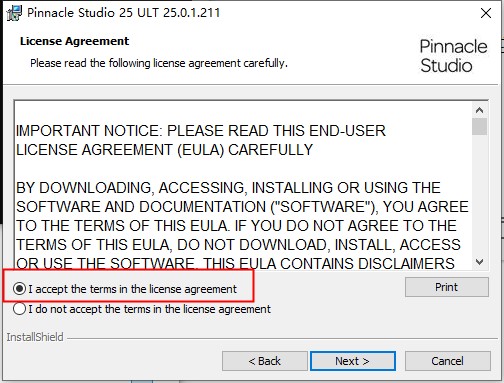Screen dimensions: 504x383
Task: Click the InstallShield label
Action: (x=35, y=337)
